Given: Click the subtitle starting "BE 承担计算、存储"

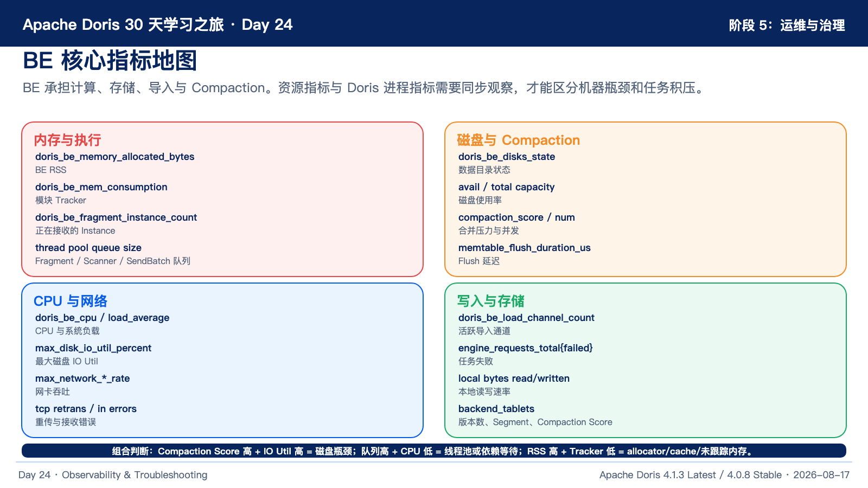Looking at the screenshot, I should click(365, 88).
